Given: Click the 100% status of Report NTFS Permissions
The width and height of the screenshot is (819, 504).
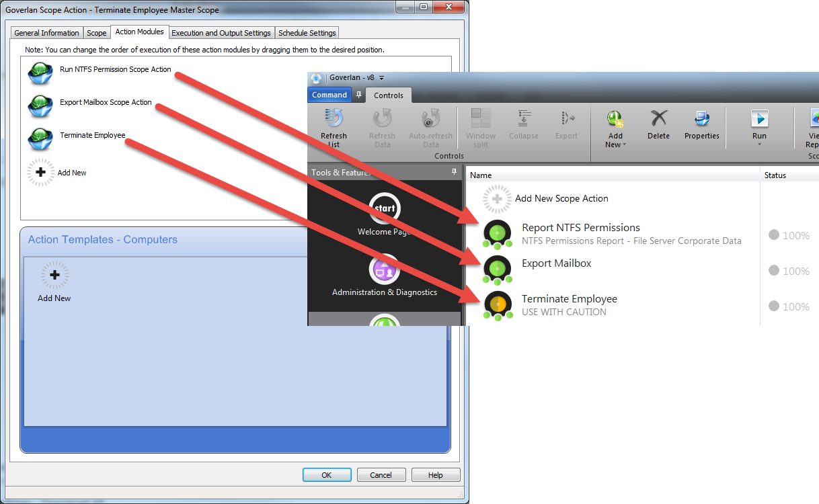Looking at the screenshot, I should point(789,235).
